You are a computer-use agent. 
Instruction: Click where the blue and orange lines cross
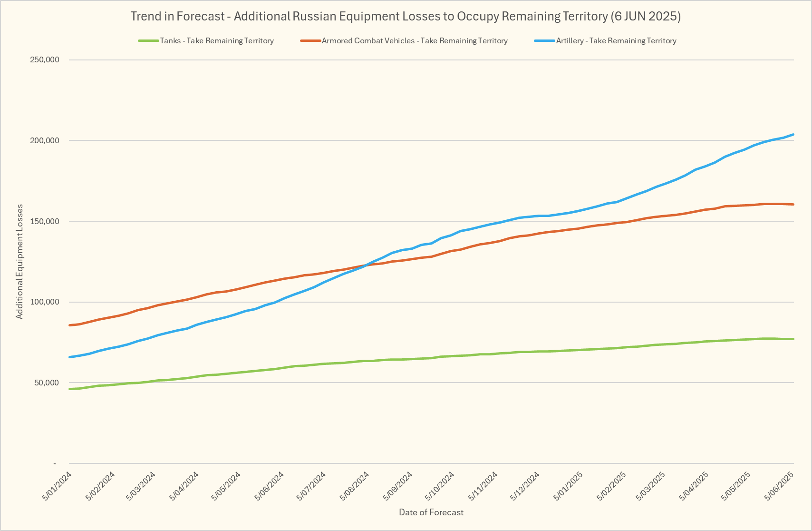(366, 265)
